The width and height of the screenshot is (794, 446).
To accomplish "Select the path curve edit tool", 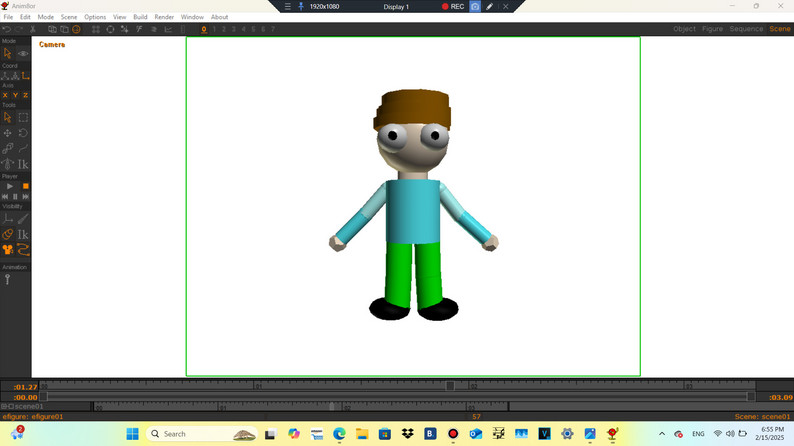I will tap(23, 148).
